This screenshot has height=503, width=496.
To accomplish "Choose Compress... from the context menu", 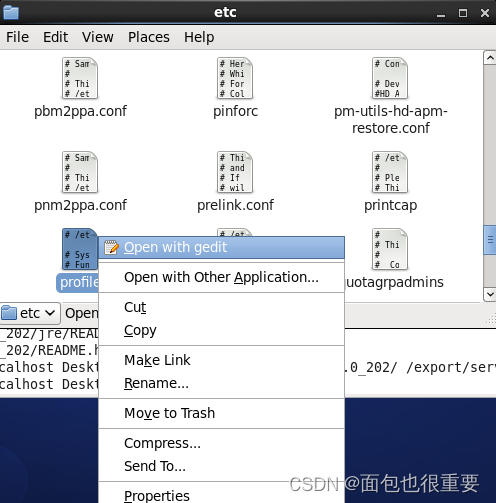I will (x=221, y=443).
